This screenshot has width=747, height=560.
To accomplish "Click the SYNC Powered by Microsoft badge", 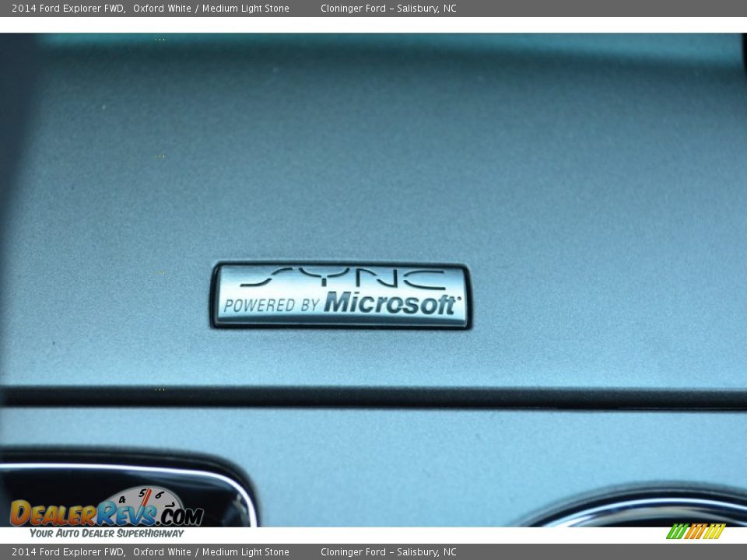I will coord(345,292).
